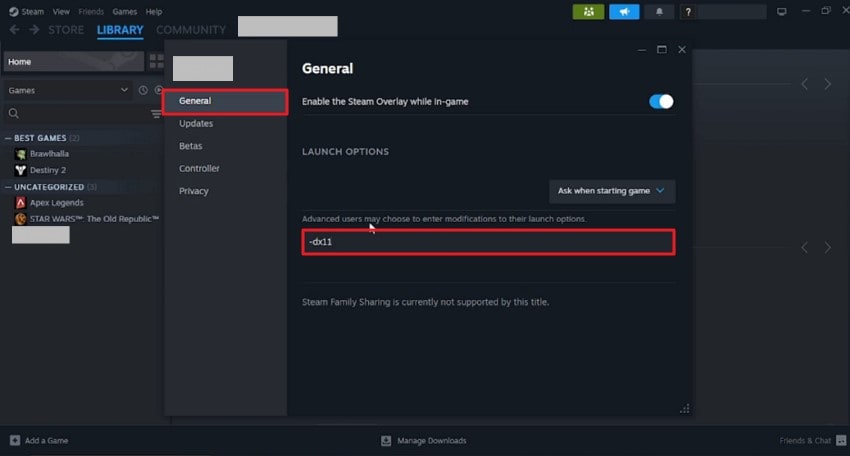Click upper shelf previous arrow behind dialog

click(805, 85)
